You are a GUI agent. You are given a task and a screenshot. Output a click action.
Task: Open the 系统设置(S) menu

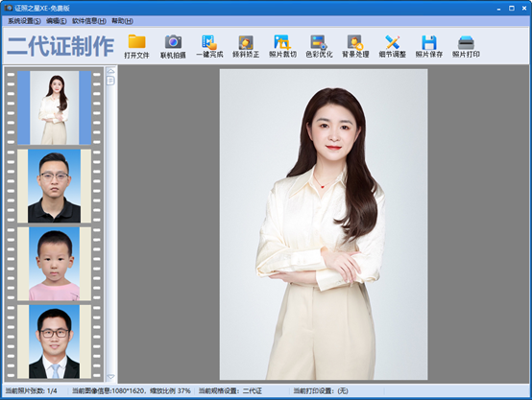[24, 21]
